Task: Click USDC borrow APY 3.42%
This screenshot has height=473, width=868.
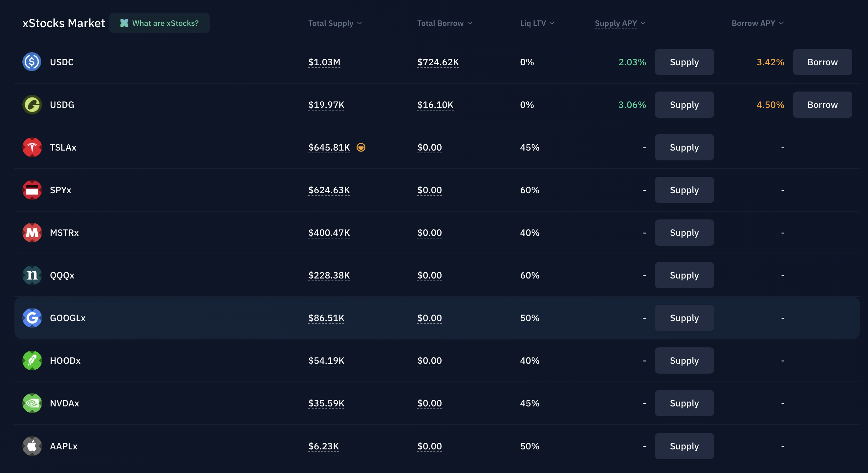Action: (770, 62)
